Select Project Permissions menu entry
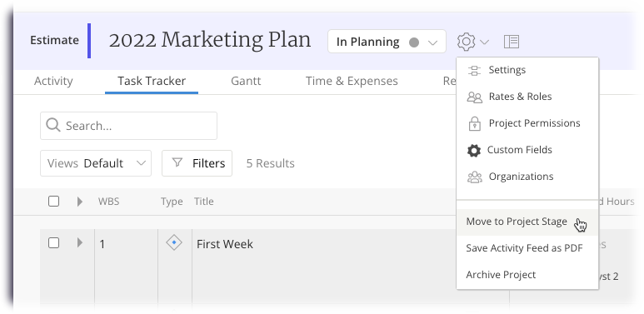 527,123
